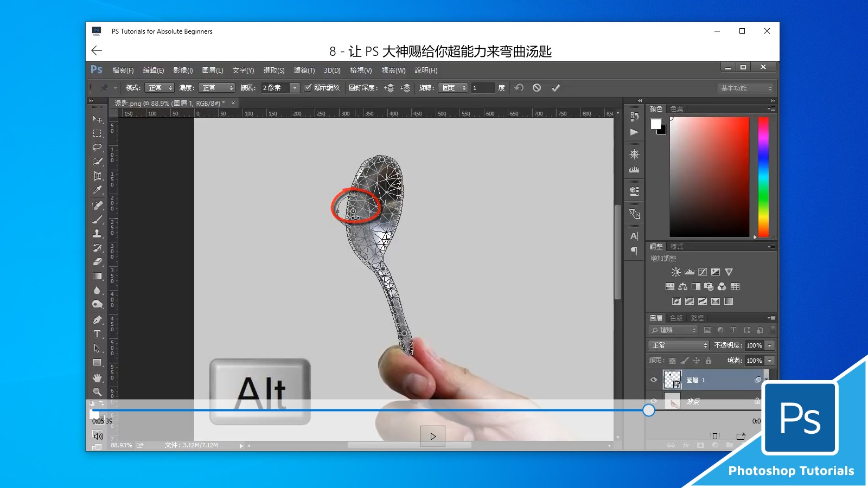Select the Brush tool
The image size is (868, 488).
click(97, 220)
